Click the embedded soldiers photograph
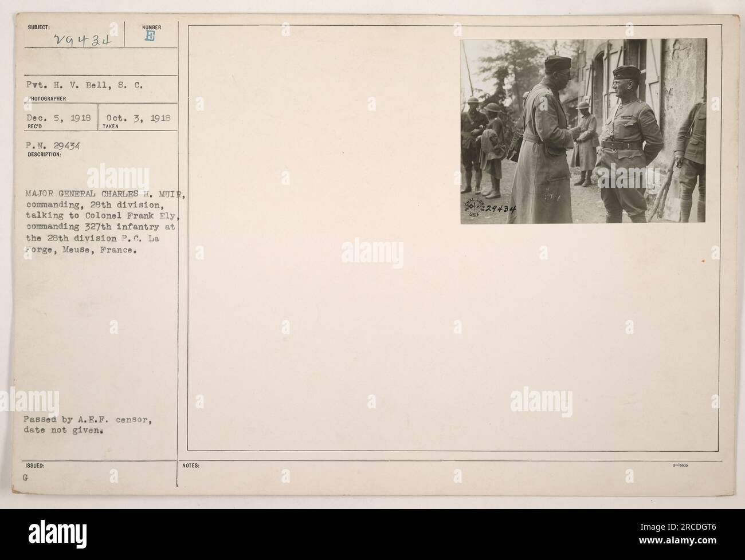Viewport: 745px width, 560px height. (583, 131)
